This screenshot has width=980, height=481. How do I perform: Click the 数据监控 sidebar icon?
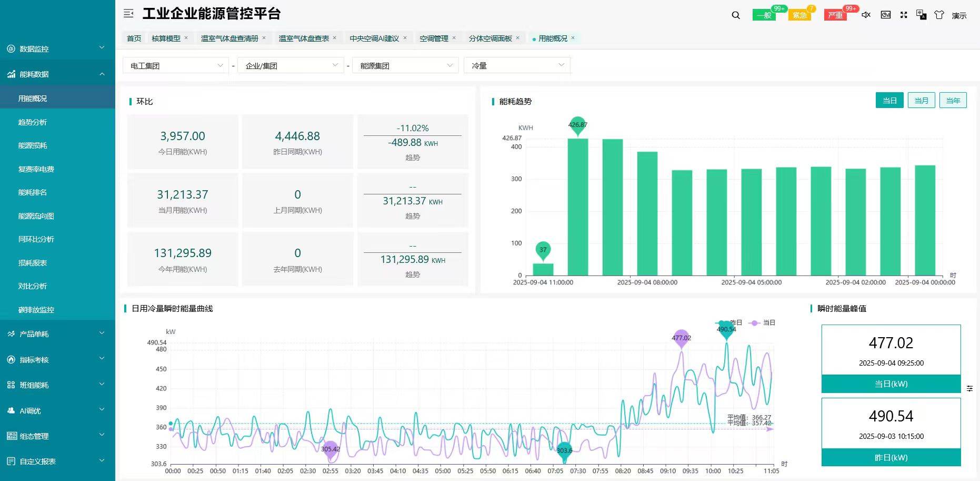point(9,48)
